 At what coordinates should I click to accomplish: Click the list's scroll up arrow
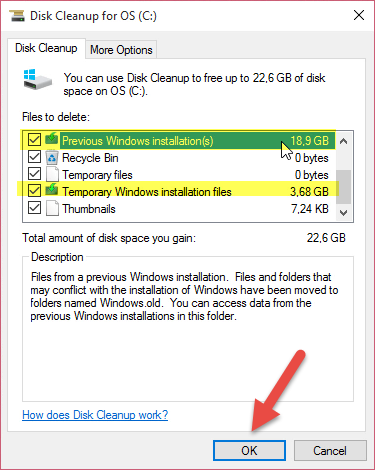(x=344, y=141)
